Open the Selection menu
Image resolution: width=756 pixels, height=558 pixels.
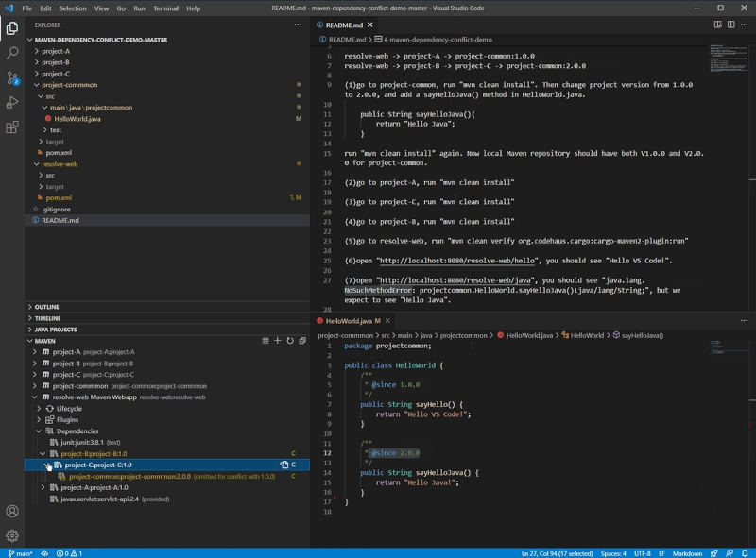tap(73, 8)
